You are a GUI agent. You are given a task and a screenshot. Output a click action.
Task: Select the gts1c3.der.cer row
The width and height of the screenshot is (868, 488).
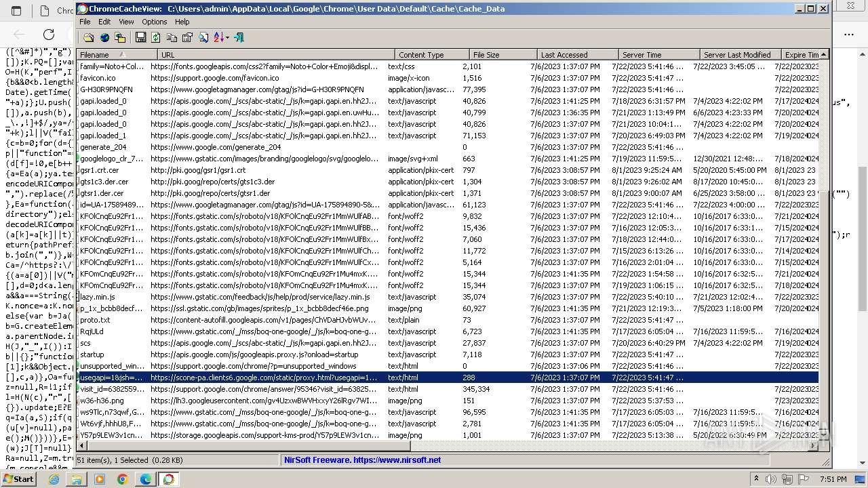(448, 182)
